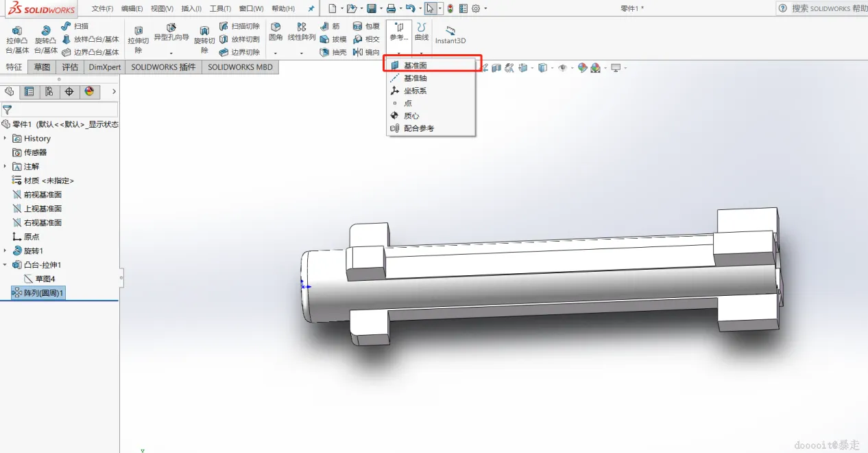
Task: Open the DimXpertManager crosshair tab icon
Action: 69,91
